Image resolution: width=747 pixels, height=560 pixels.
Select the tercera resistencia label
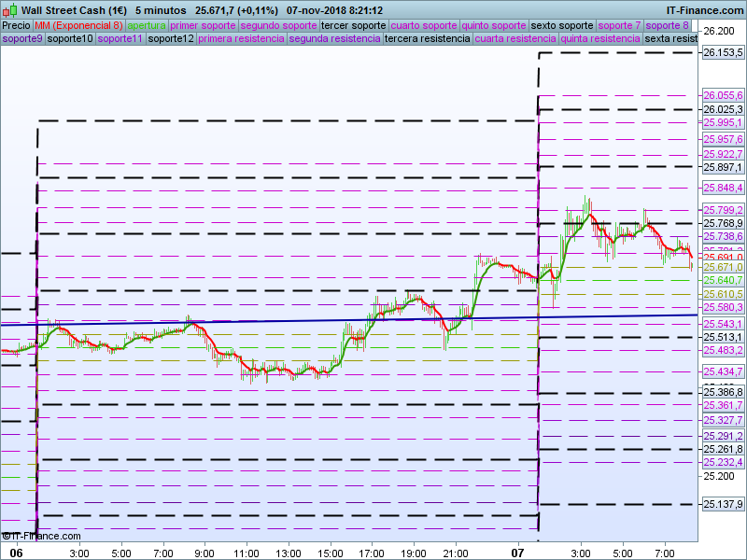pyautogui.click(x=427, y=39)
